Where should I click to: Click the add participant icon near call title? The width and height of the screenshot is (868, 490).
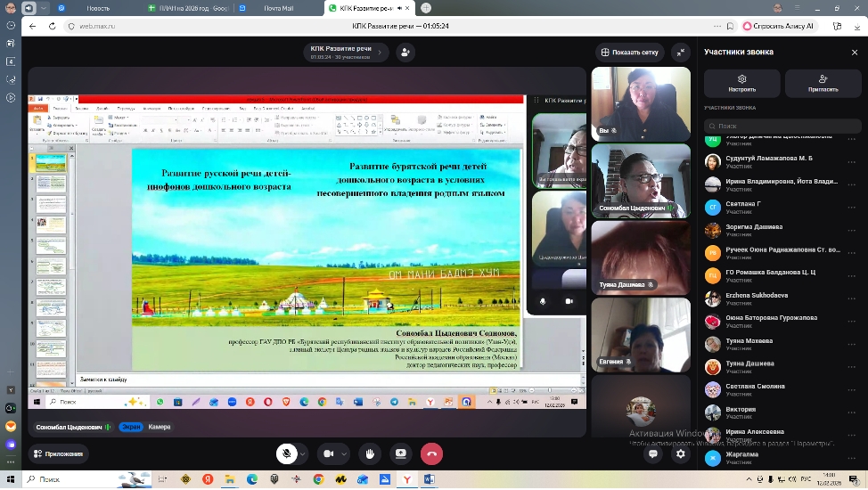tap(405, 53)
